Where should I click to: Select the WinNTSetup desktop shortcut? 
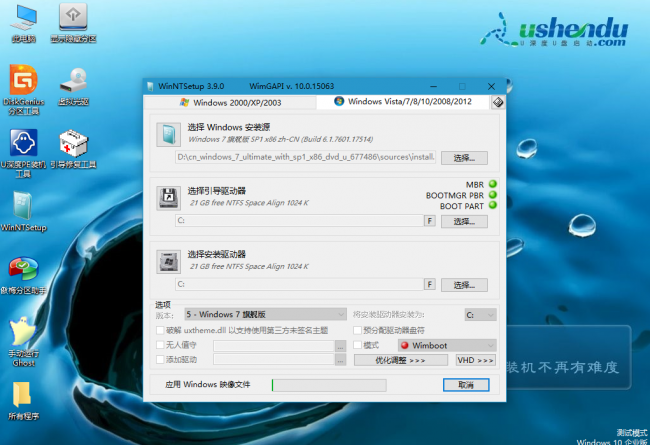(x=24, y=212)
